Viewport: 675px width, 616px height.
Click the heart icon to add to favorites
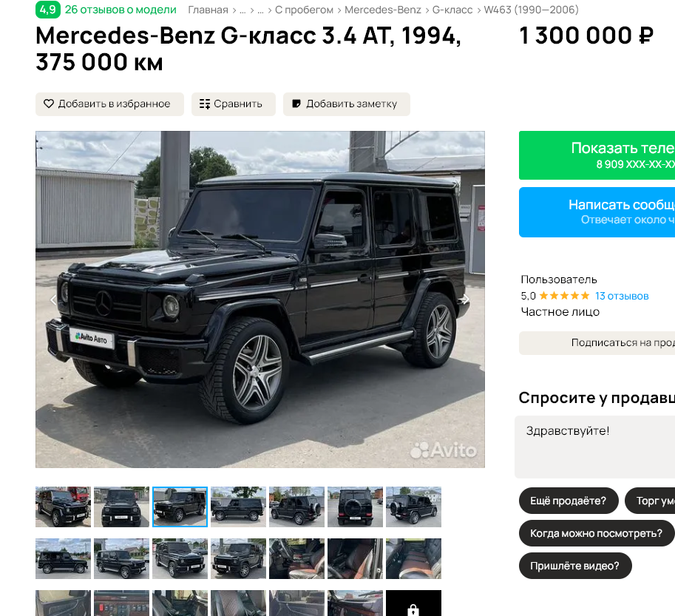tap(49, 104)
